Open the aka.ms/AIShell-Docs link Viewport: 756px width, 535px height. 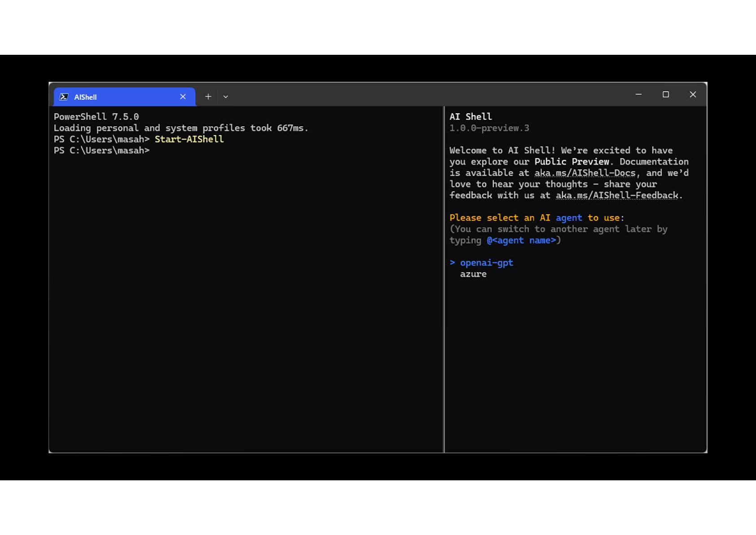(x=585, y=173)
